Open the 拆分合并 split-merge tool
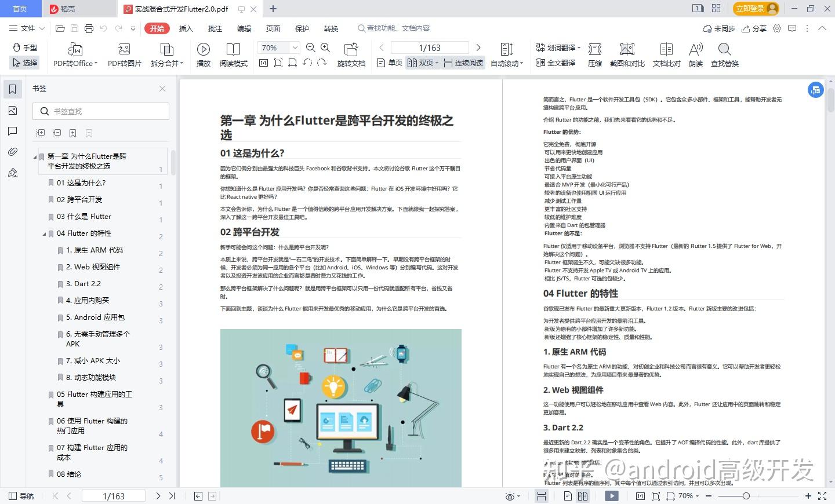The height and width of the screenshot is (504, 835). (x=165, y=55)
